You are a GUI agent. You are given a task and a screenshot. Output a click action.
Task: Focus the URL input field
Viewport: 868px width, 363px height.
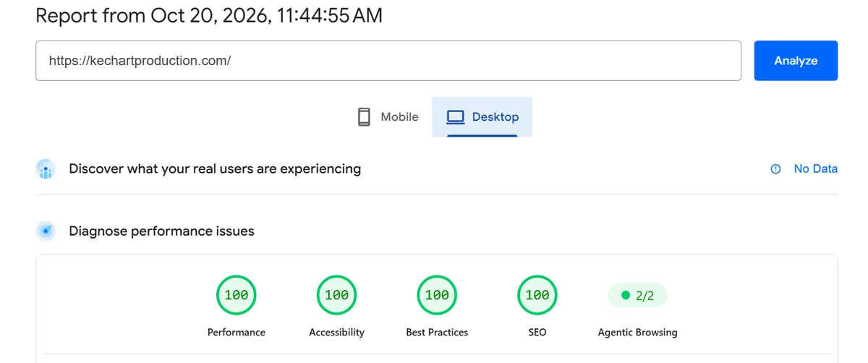[388, 61]
